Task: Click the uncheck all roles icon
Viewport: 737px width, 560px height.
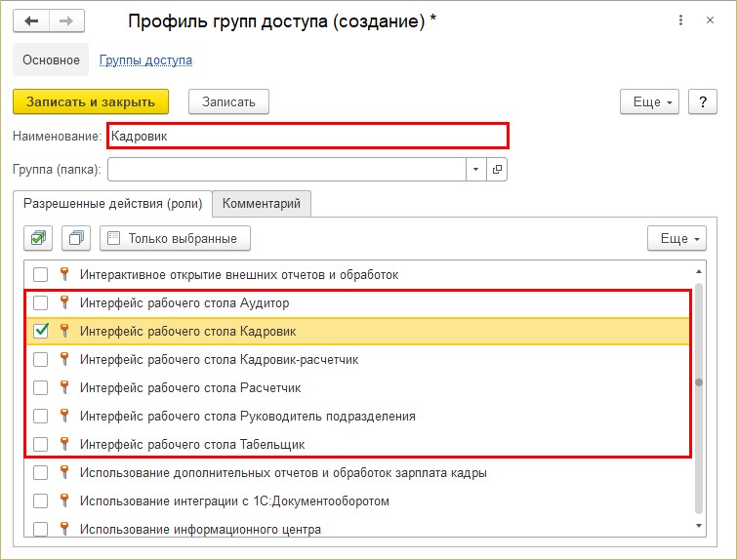Action: pyautogui.click(x=76, y=238)
